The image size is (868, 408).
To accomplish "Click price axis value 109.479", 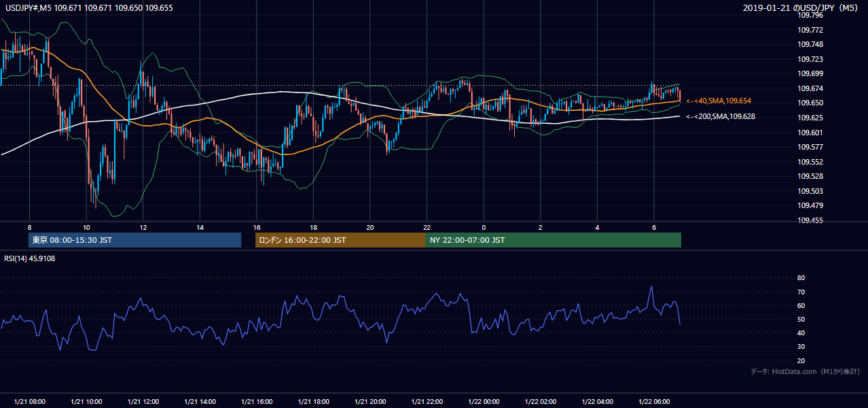I will 810,205.
